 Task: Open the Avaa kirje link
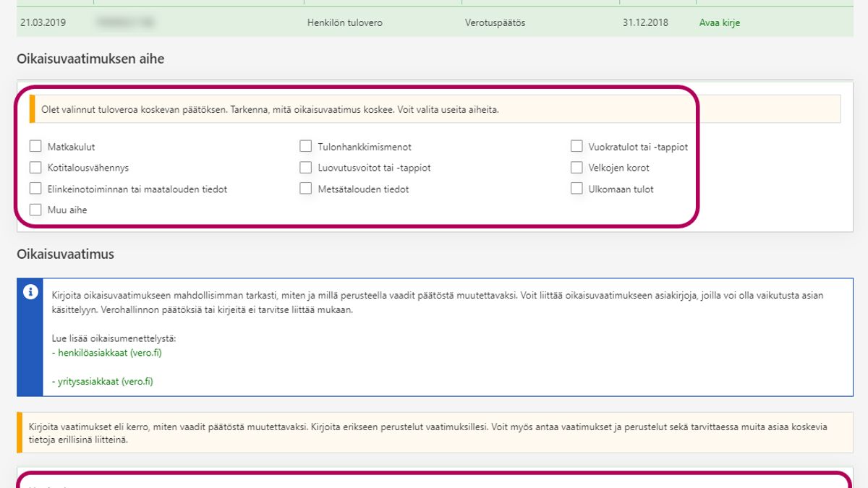pyautogui.click(x=719, y=22)
